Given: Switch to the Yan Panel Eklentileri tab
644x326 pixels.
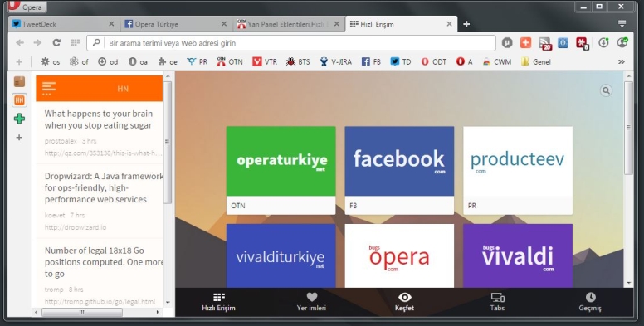Looking at the screenshot, I should [289, 24].
